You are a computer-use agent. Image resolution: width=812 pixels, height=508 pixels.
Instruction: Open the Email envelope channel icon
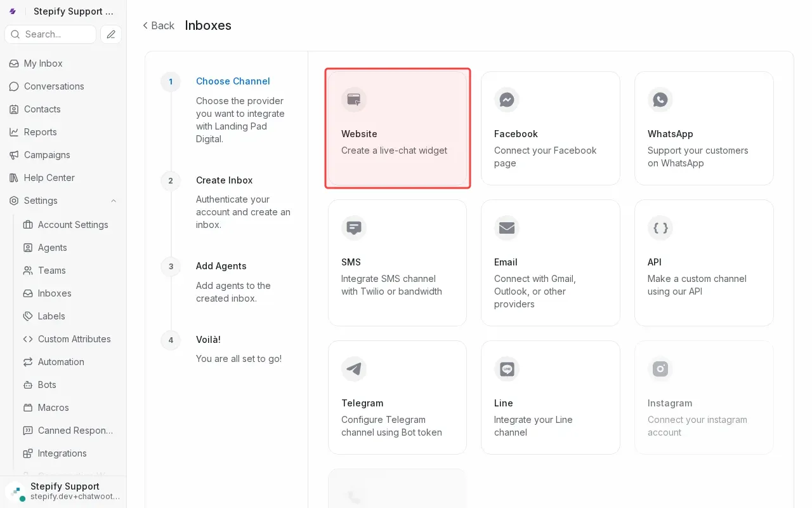coord(507,228)
